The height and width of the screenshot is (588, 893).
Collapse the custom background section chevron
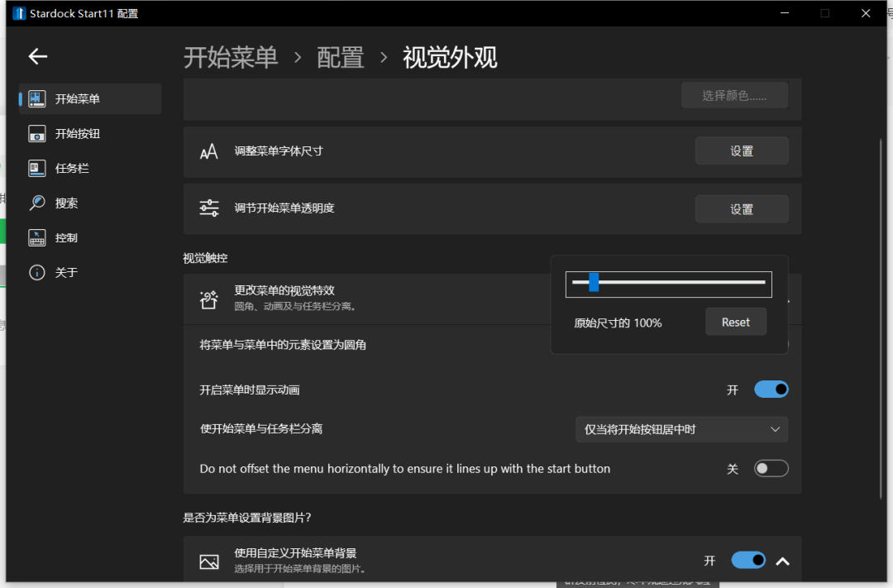point(782,562)
